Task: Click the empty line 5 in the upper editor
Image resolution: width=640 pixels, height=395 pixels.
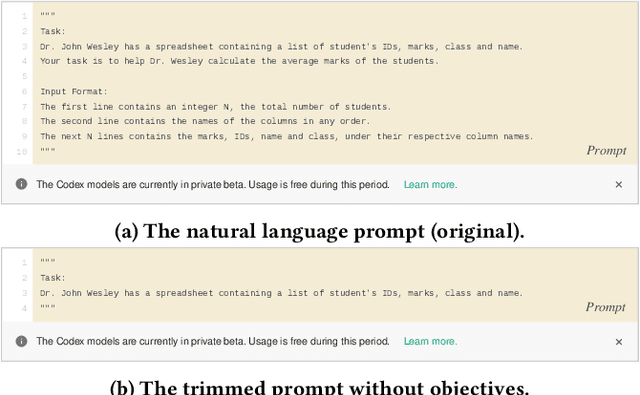Action: (335, 76)
